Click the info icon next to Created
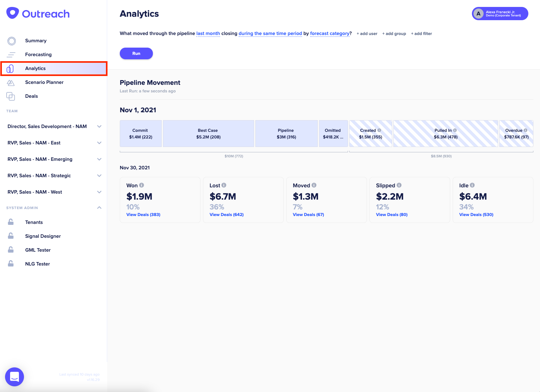The height and width of the screenshot is (392, 540). pyautogui.click(x=379, y=130)
